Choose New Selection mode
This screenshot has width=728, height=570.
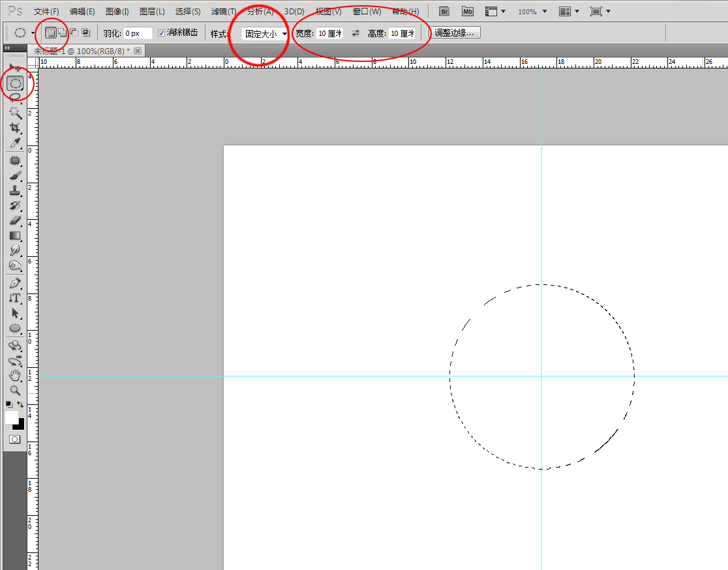[x=51, y=33]
